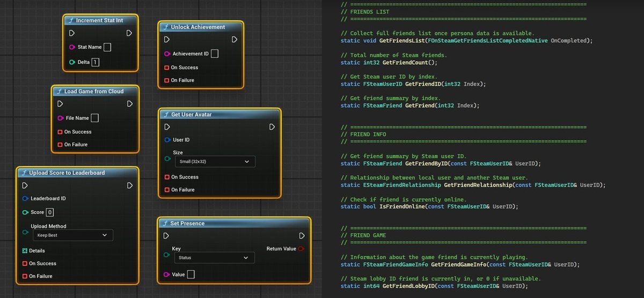Click the Value text input box on Set Presence
644x298 pixels.
pos(191,274)
